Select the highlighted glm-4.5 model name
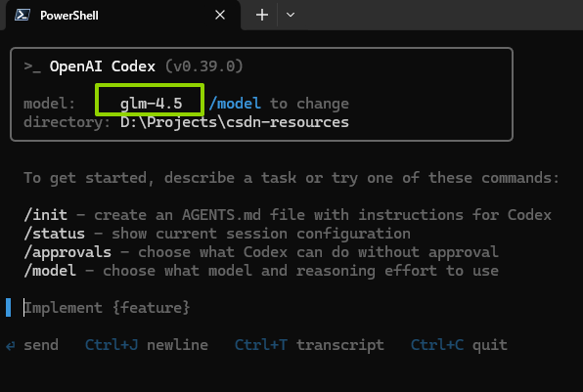583x392 pixels. pyautogui.click(x=151, y=104)
